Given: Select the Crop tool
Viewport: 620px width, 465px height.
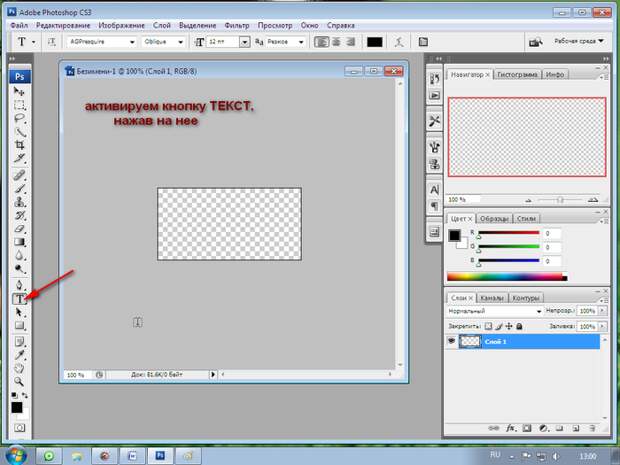Looking at the screenshot, I should 19,145.
